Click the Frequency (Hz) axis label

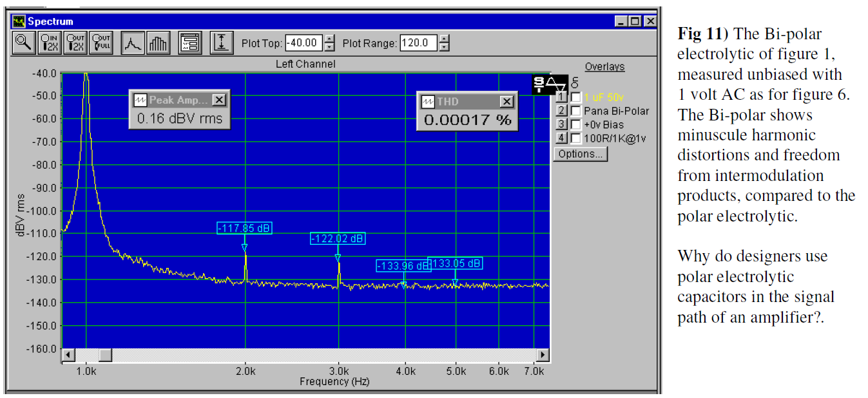(x=334, y=381)
